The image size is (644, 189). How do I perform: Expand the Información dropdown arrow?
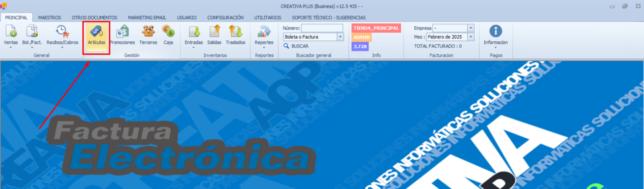(496, 47)
